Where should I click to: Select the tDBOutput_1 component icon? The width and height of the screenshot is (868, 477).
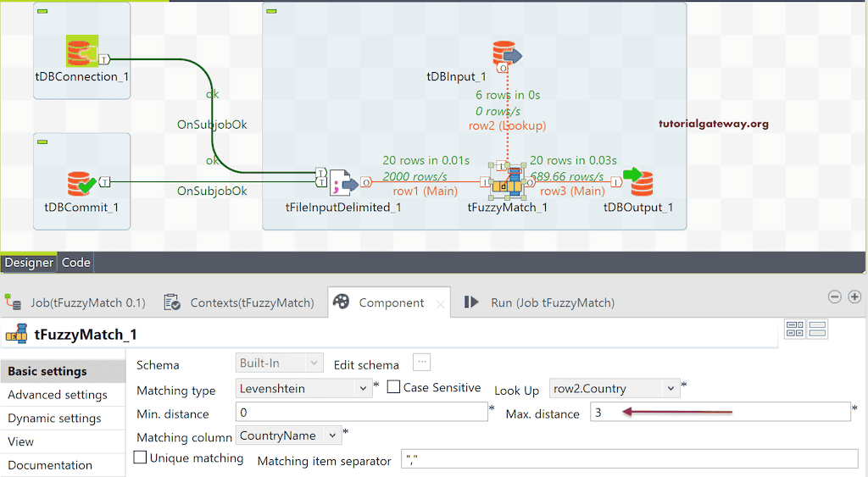coord(638,182)
